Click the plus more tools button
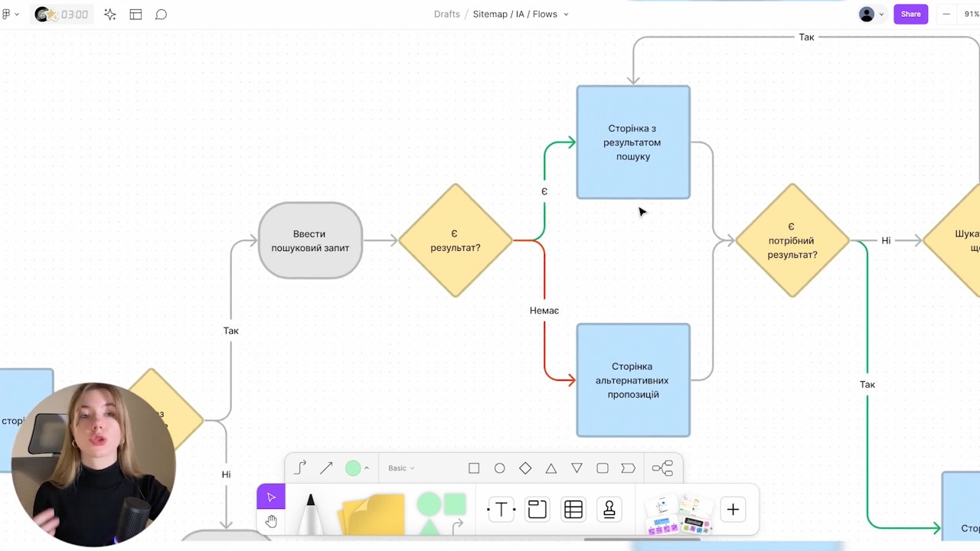Image resolution: width=980 pixels, height=551 pixels. [x=733, y=510]
